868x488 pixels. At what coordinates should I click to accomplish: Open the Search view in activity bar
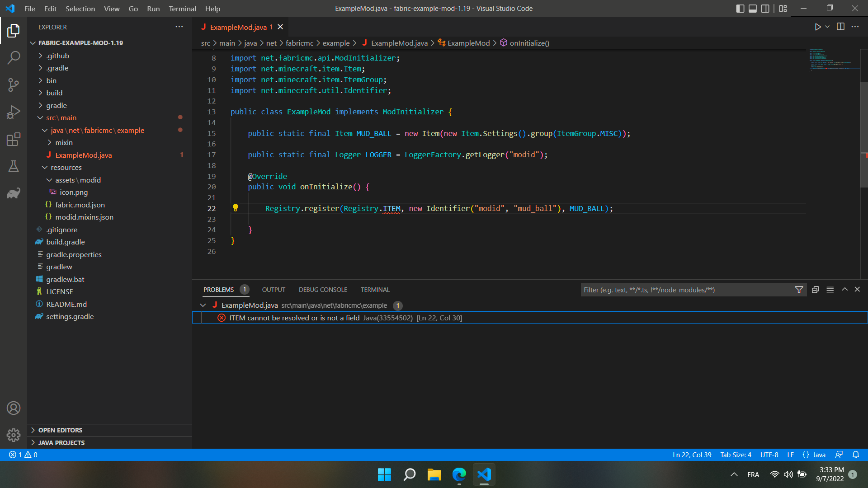[14, 57]
